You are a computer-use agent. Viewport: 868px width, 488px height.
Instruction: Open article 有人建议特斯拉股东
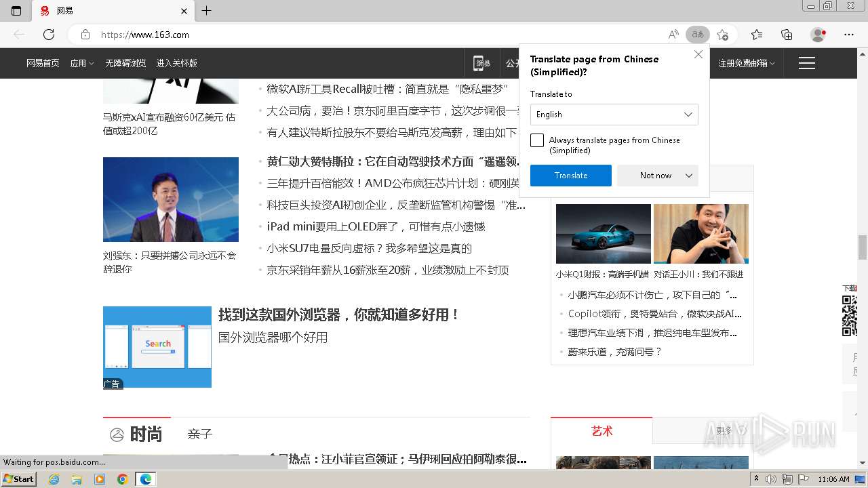(392, 133)
